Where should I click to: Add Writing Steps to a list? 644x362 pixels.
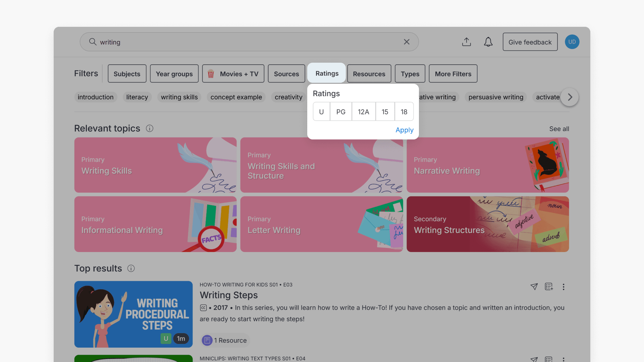pyautogui.click(x=549, y=287)
